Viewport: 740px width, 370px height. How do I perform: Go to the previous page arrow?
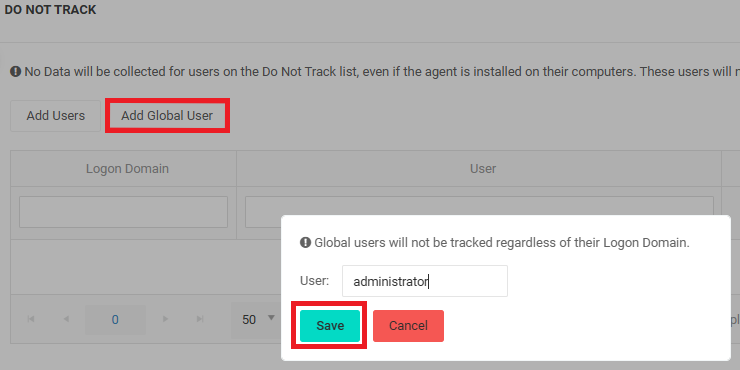pos(66,320)
